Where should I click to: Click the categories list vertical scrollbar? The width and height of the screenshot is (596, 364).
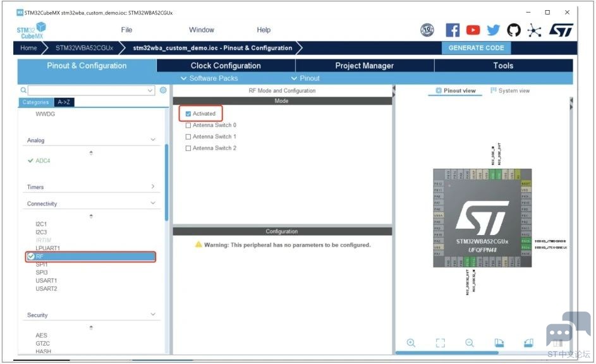coord(166,183)
